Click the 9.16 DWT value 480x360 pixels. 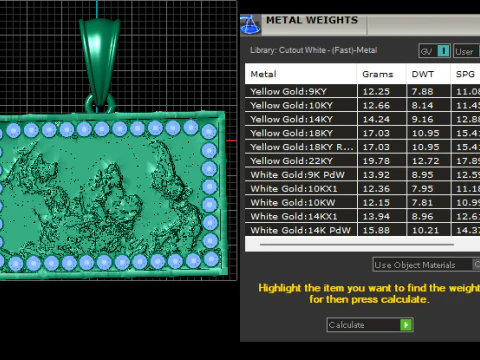pyautogui.click(x=423, y=119)
